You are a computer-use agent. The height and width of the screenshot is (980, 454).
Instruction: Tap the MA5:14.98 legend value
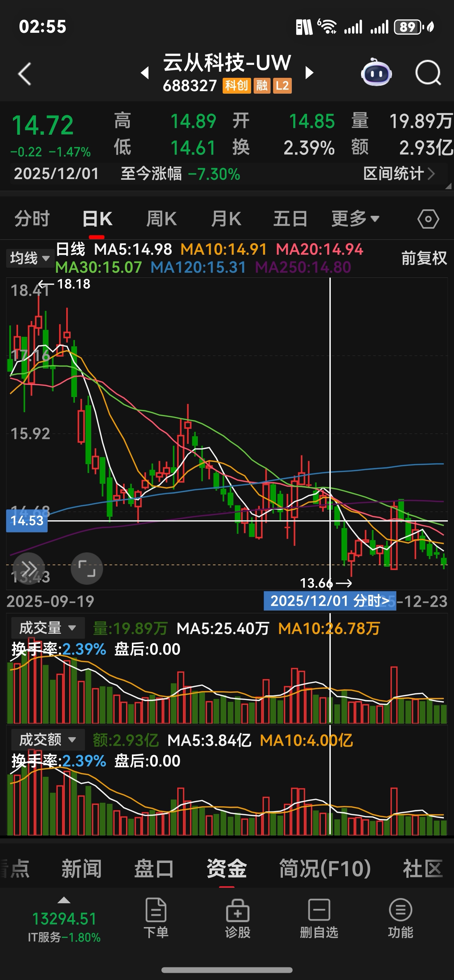133,250
